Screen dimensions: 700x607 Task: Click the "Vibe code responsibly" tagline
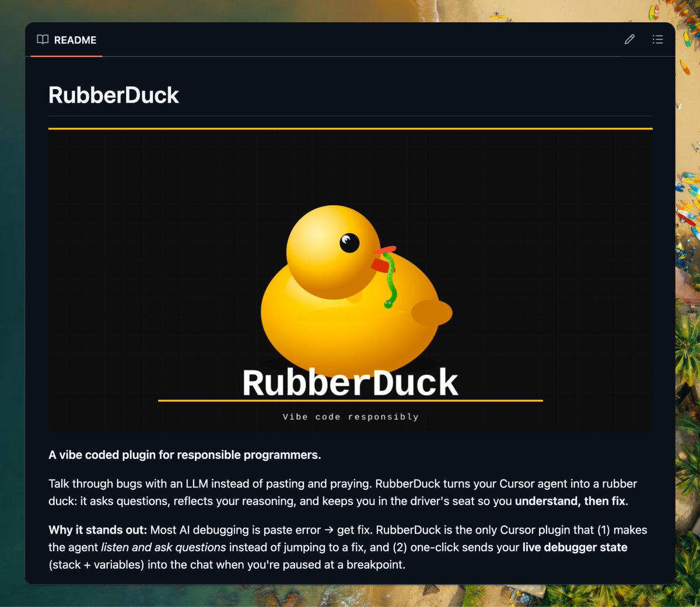tap(351, 417)
